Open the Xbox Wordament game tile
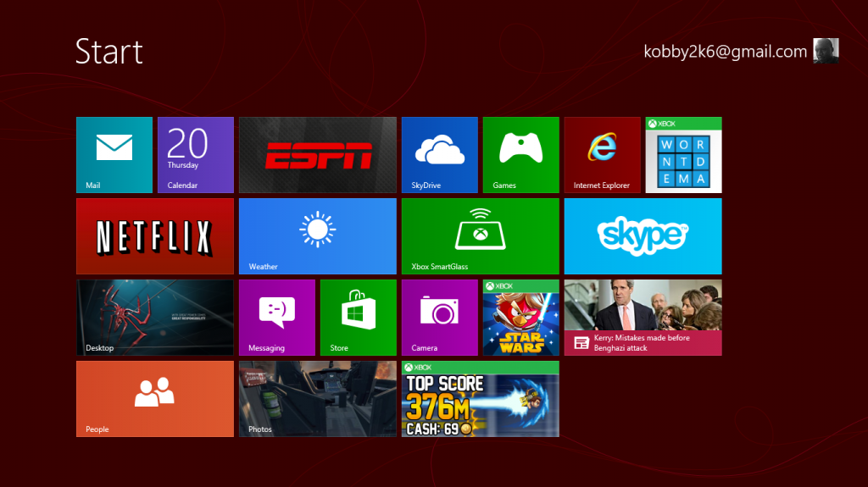The height and width of the screenshot is (487, 868). coord(684,155)
